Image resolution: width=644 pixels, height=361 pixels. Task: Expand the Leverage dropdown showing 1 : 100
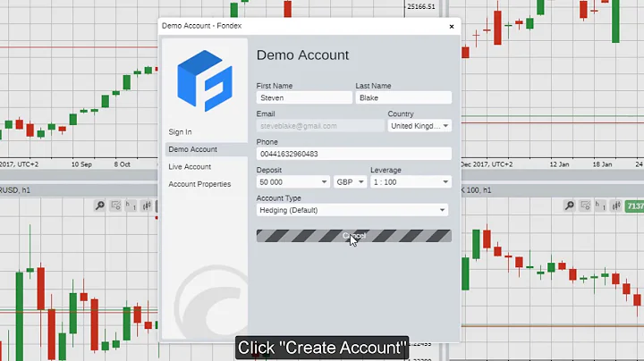pos(411,182)
